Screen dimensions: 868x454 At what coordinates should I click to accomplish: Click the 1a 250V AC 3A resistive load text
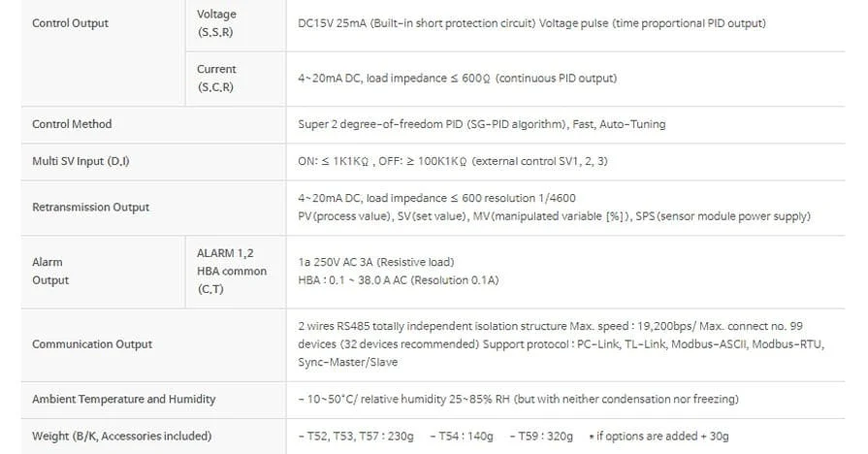375,262
